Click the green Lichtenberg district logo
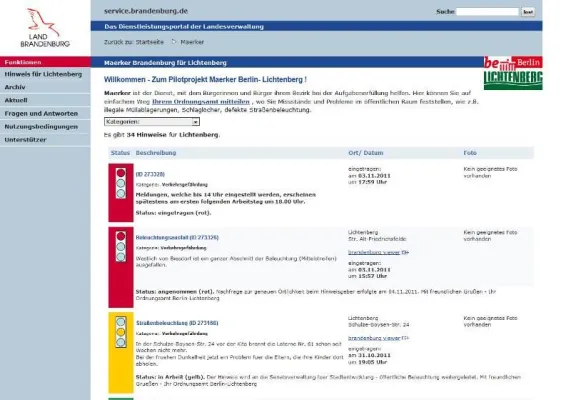The image size is (571, 400). (513, 80)
